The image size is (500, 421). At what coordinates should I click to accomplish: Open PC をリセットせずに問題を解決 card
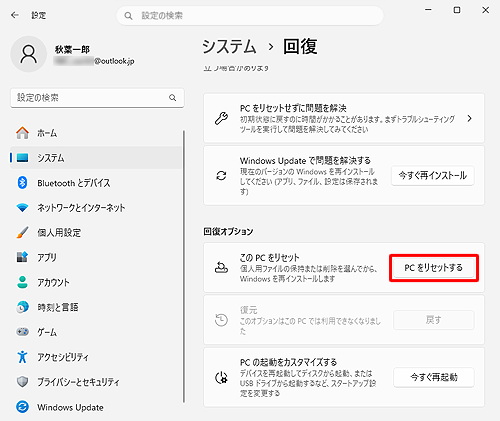tap(344, 118)
